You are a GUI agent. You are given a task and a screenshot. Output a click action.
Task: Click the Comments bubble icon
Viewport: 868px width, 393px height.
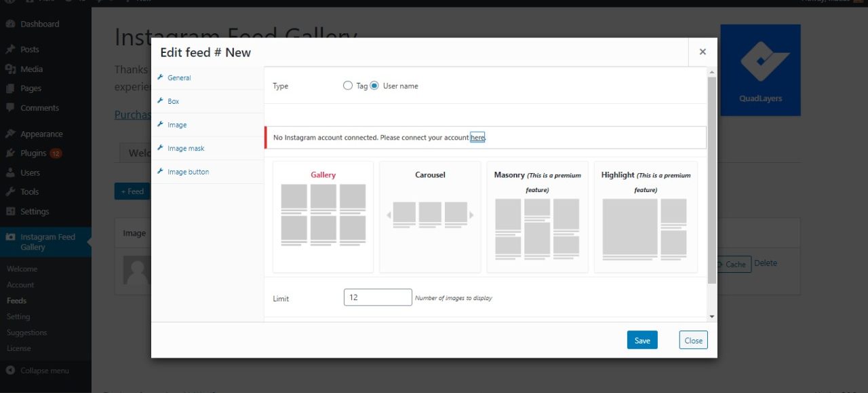[x=10, y=108]
